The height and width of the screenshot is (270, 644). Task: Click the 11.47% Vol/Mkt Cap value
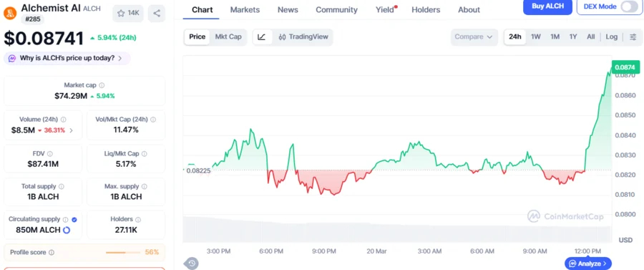coord(126,130)
